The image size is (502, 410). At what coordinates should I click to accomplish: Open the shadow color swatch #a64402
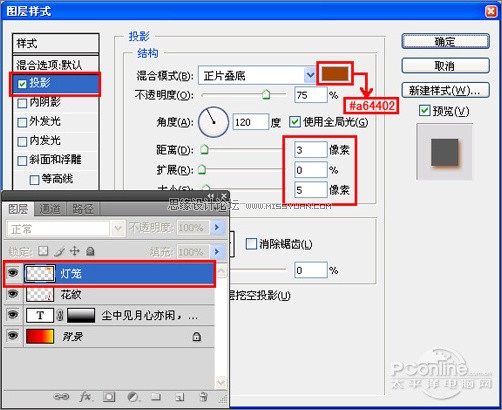(335, 74)
